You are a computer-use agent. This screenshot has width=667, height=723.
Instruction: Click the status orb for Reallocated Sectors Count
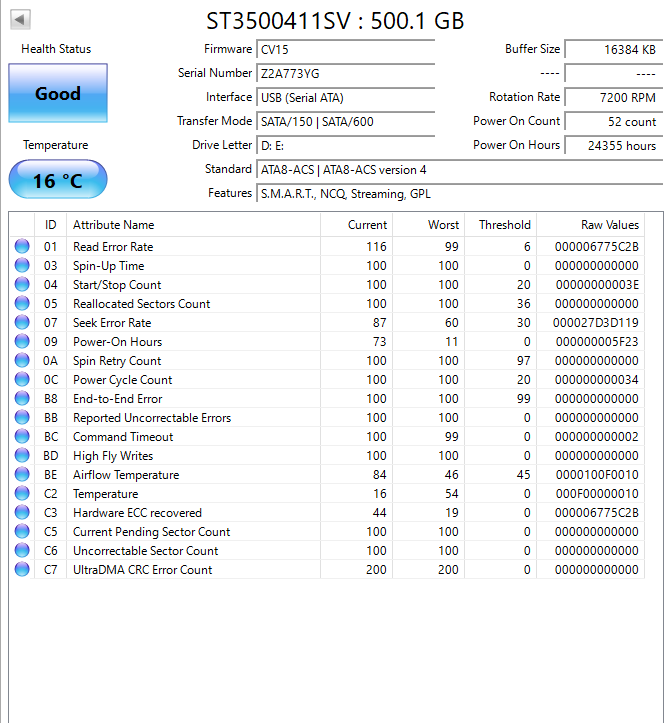(x=22, y=303)
